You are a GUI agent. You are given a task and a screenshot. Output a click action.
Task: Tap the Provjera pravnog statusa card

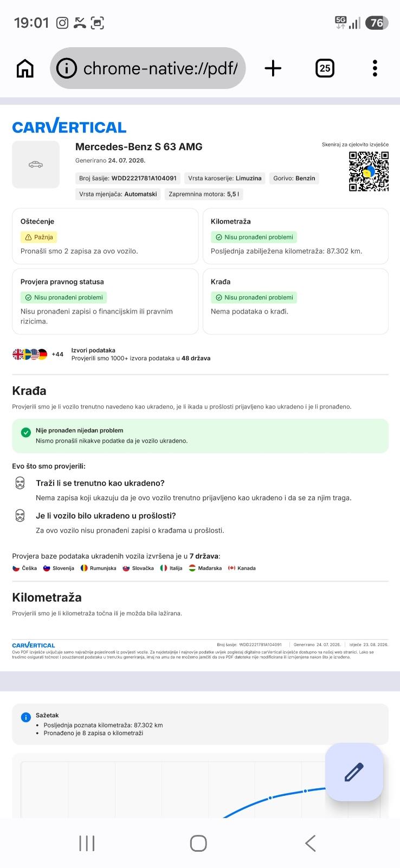[x=105, y=301]
